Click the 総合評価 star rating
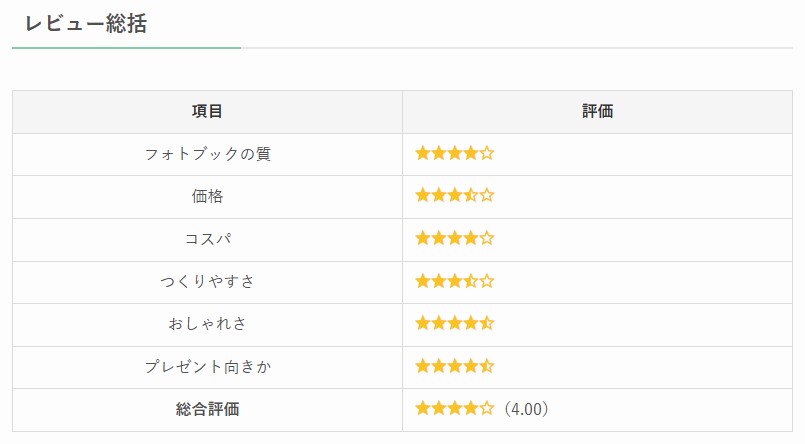Image resolution: width=805 pixels, height=444 pixels. pos(454,409)
